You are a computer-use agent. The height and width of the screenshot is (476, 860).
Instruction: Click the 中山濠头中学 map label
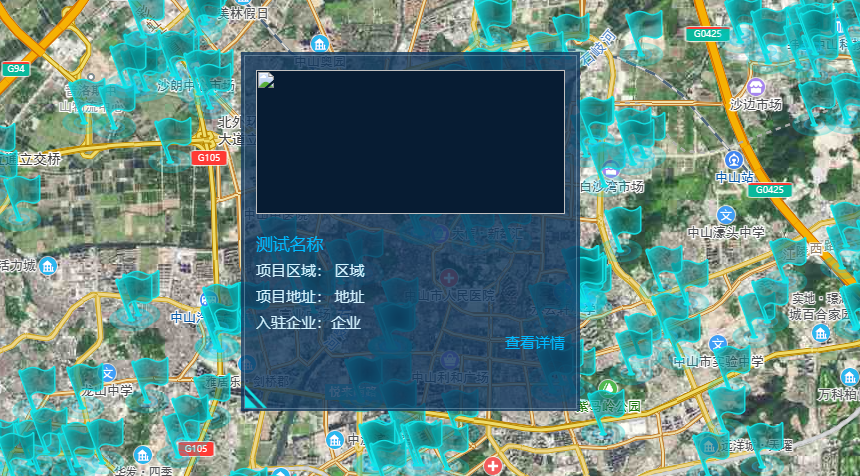pyautogui.click(x=726, y=233)
